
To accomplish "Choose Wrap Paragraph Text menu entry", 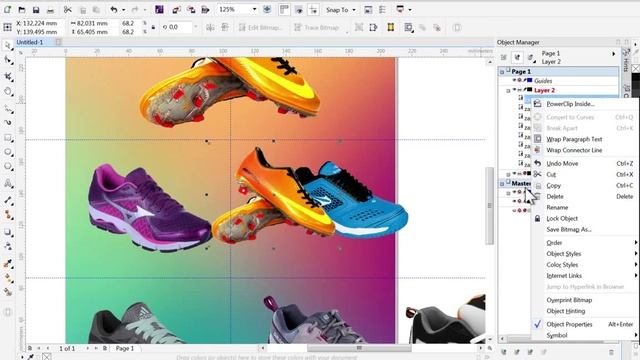I will pyautogui.click(x=586, y=139).
